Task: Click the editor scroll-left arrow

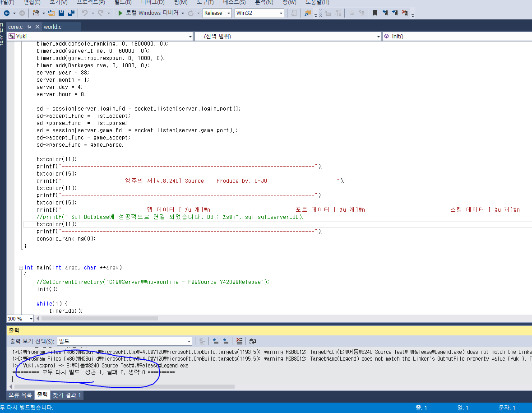Action: coord(37,319)
